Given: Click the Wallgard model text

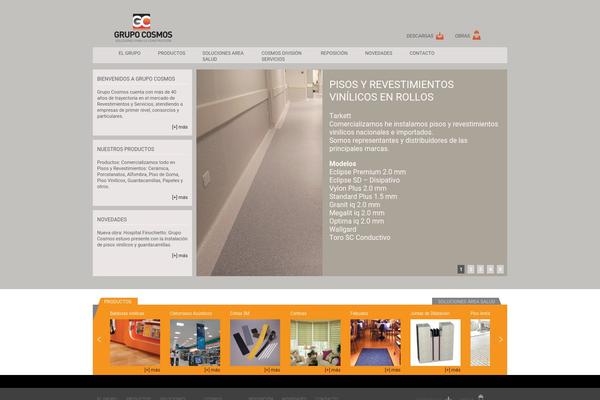Looking at the screenshot, I should (x=342, y=230).
